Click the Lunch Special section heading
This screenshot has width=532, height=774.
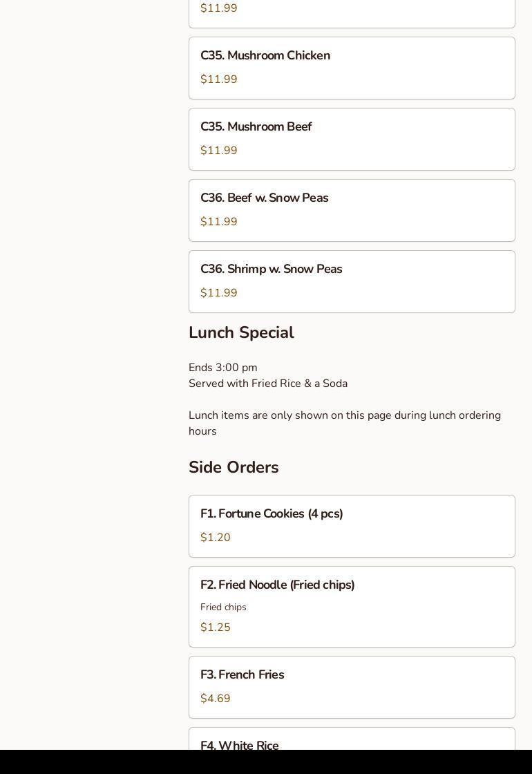241,333
